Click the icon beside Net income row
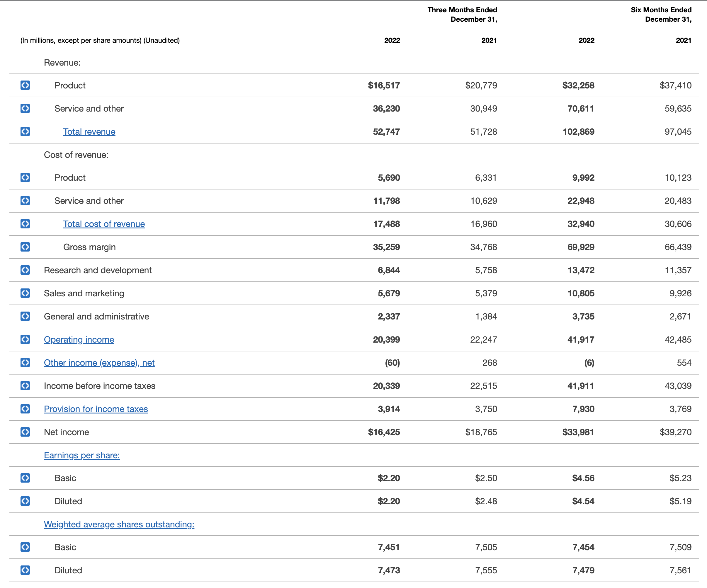Viewport: 707px width, 588px height. 25,432
